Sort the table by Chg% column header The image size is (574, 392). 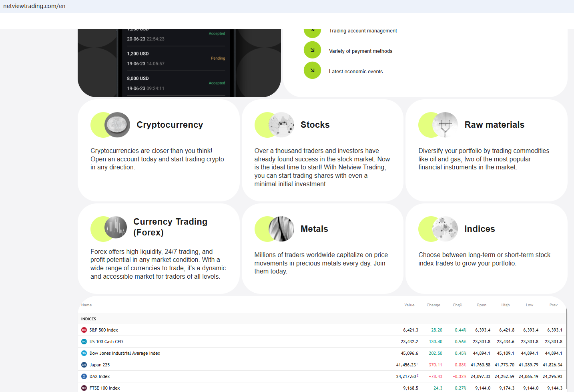(458, 305)
